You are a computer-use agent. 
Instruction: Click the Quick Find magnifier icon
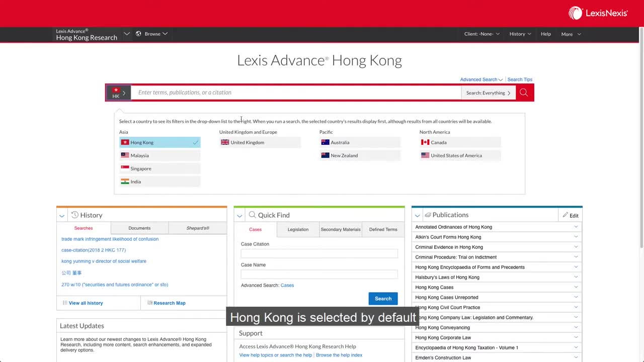point(252,215)
